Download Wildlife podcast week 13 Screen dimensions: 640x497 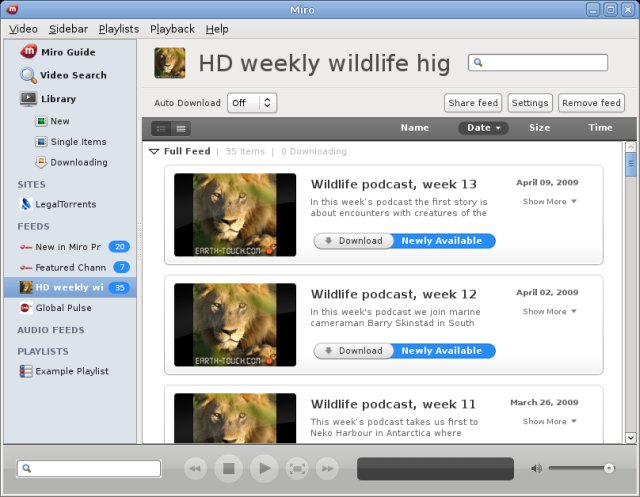point(353,241)
